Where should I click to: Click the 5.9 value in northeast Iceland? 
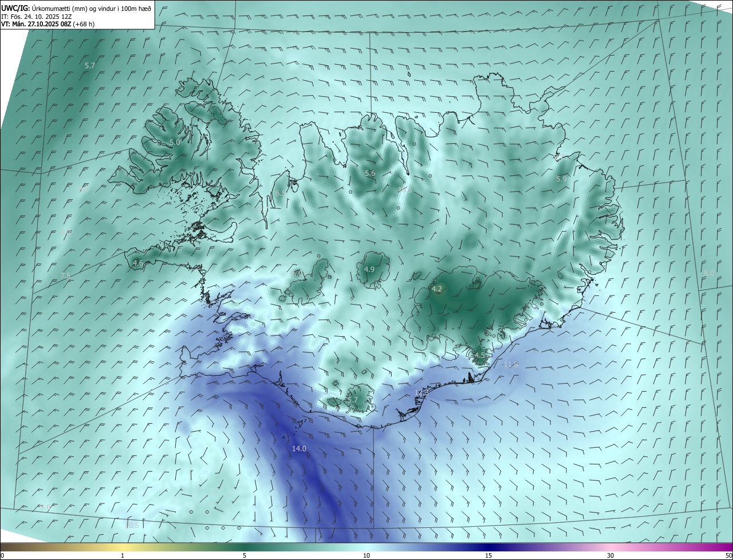(x=561, y=179)
